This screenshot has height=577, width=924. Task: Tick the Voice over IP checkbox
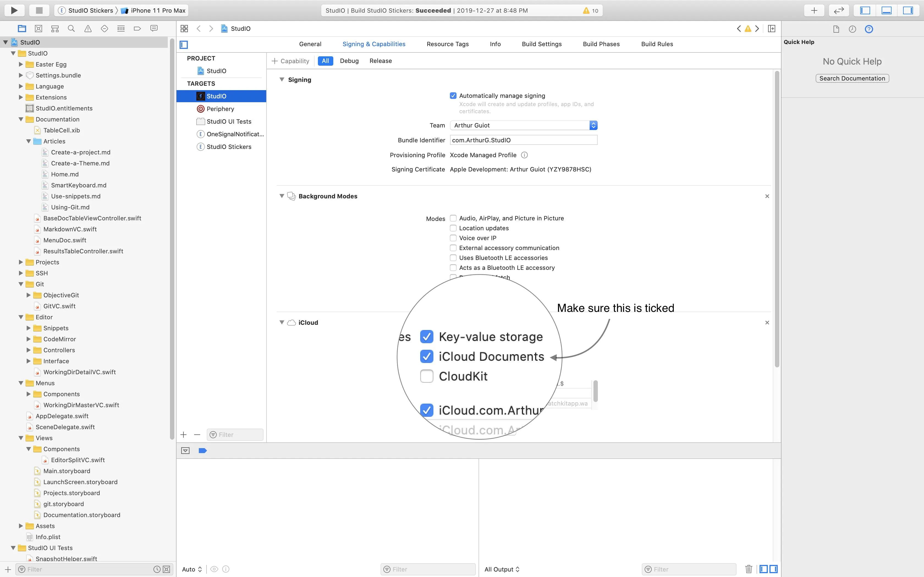(x=453, y=238)
